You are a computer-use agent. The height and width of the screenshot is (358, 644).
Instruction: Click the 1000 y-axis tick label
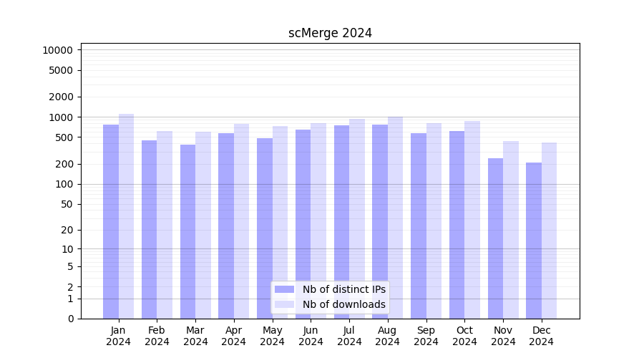(60, 117)
